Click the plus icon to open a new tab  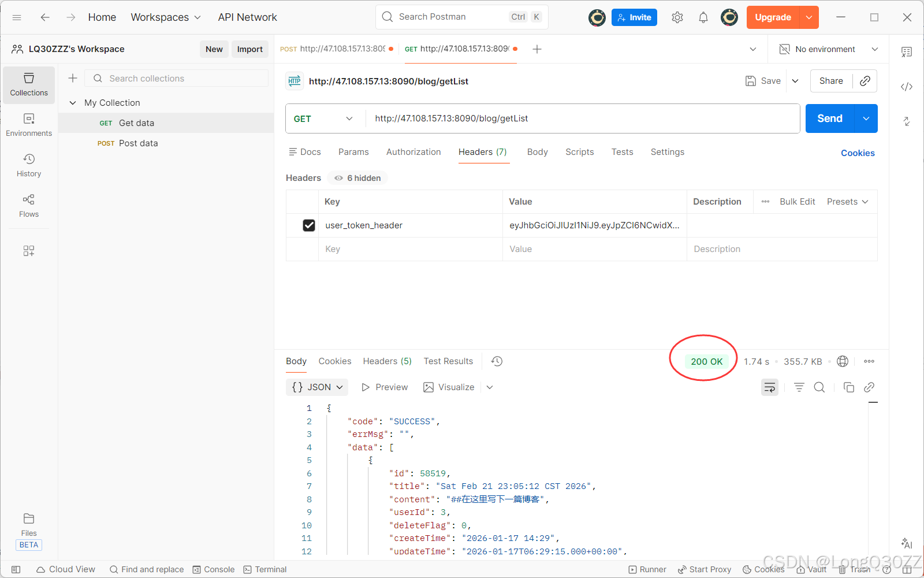(537, 49)
